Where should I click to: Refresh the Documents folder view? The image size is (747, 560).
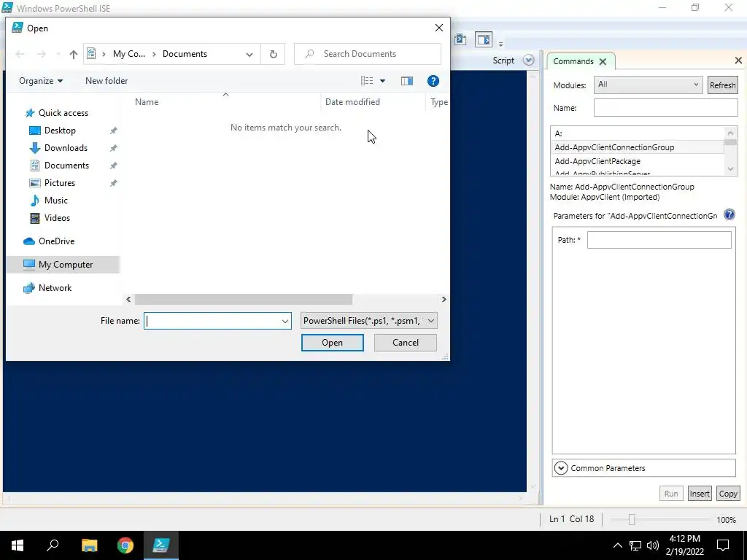(x=273, y=54)
